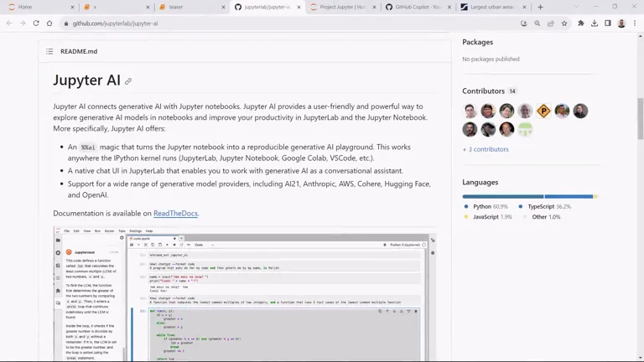Screen dimensions: 644x362
Task: Click the Python segment of language bar
Action: [x=503, y=197]
